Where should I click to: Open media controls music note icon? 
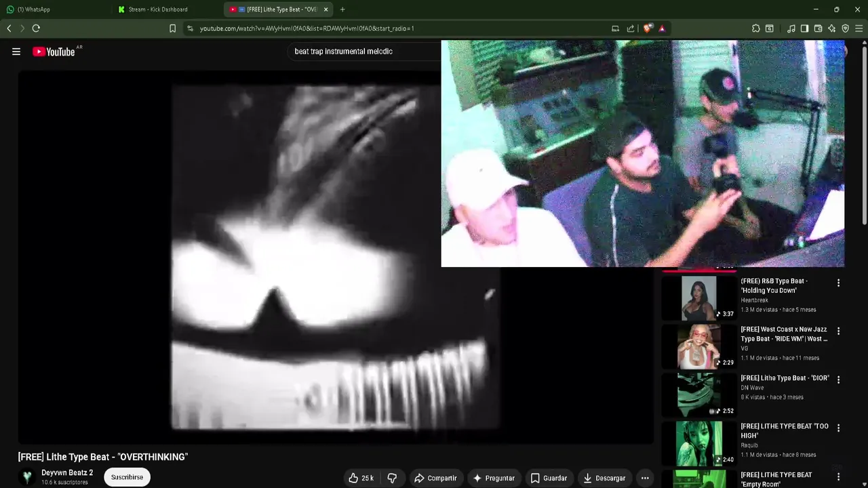[791, 28]
